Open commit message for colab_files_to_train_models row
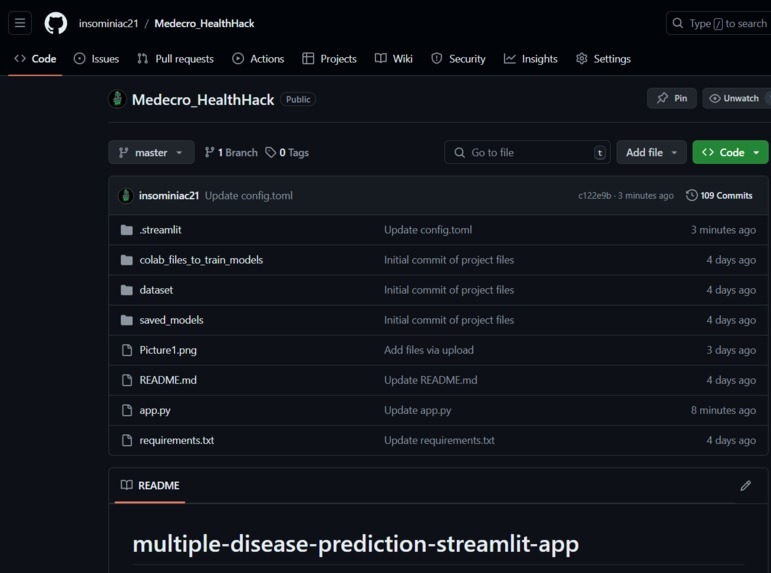The height and width of the screenshot is (573, 771). point(449,260)
